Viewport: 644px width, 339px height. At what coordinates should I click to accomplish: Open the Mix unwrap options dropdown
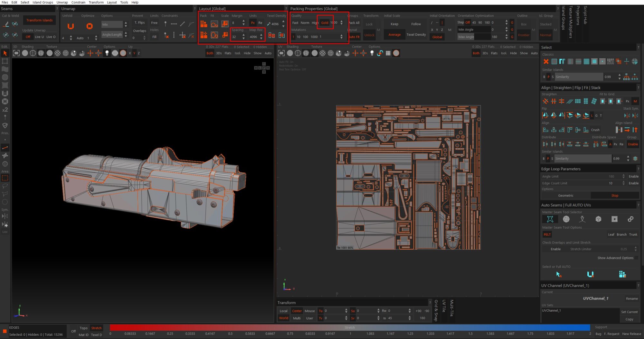tap(112, 24)
